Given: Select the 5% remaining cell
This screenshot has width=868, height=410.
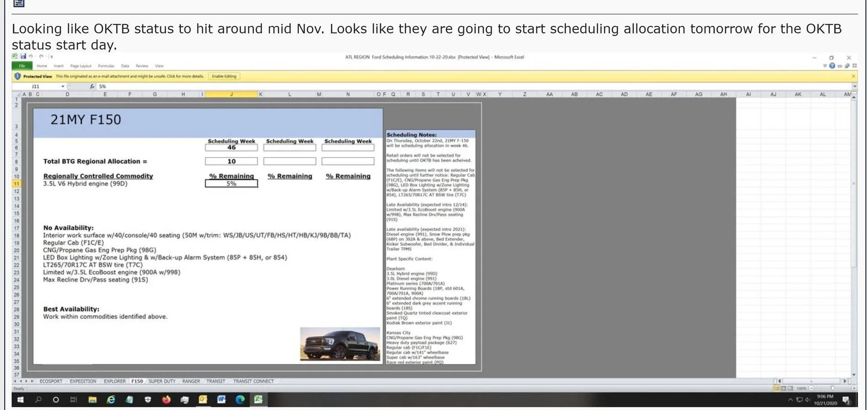Looking at the screenshot, I should (231, 184).
